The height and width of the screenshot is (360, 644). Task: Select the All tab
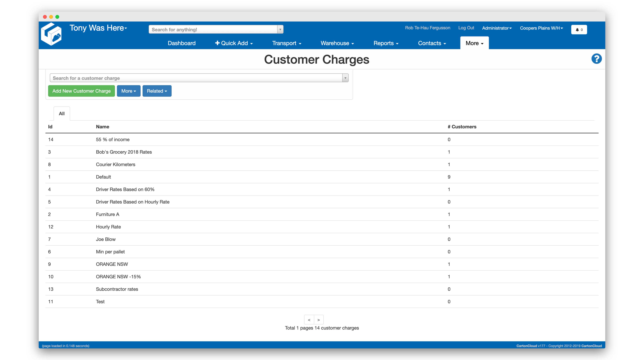(x=61, y=113)
